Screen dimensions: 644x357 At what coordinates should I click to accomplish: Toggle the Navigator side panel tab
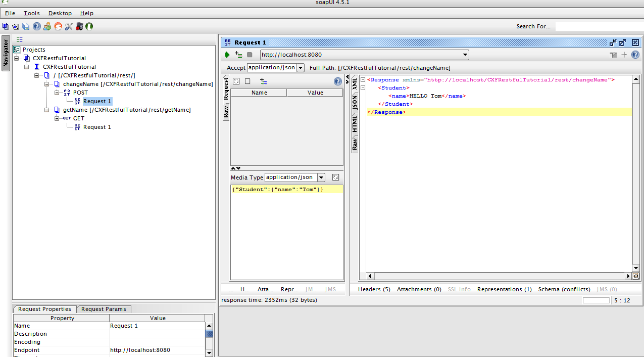(6, 54)
